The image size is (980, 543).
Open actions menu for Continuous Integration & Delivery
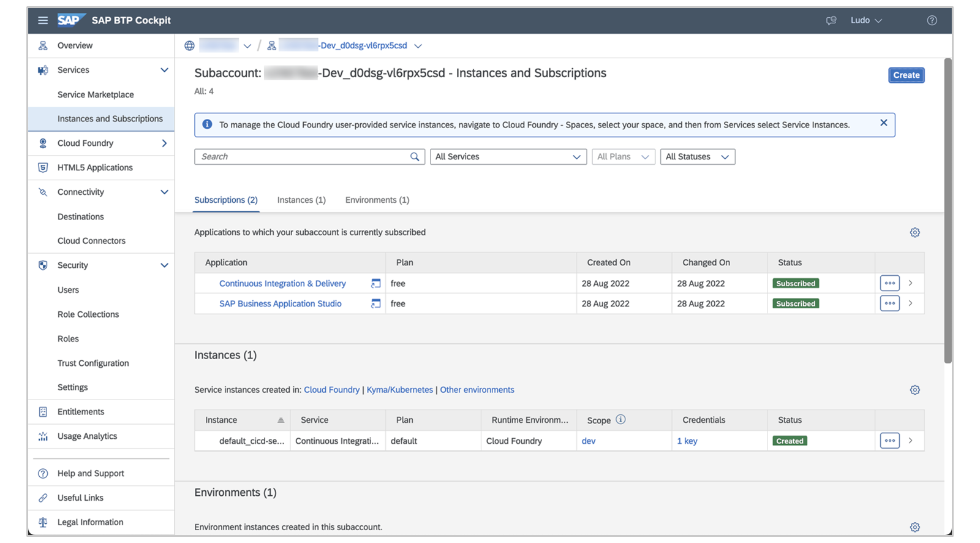coord(889,283)
